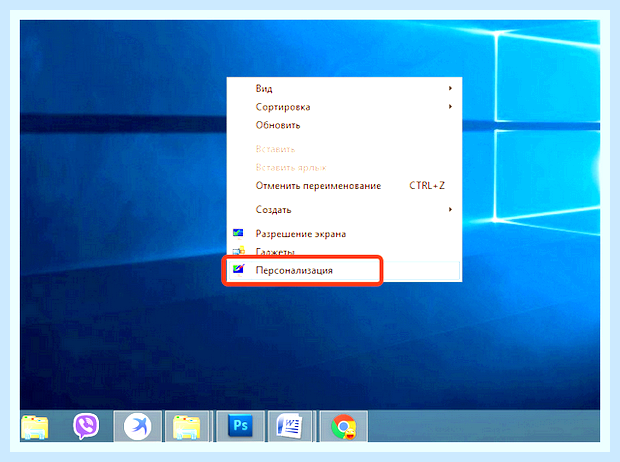Click the Гаджеты icon in context menu
This screenshot has height=462, width=620.
238,251
